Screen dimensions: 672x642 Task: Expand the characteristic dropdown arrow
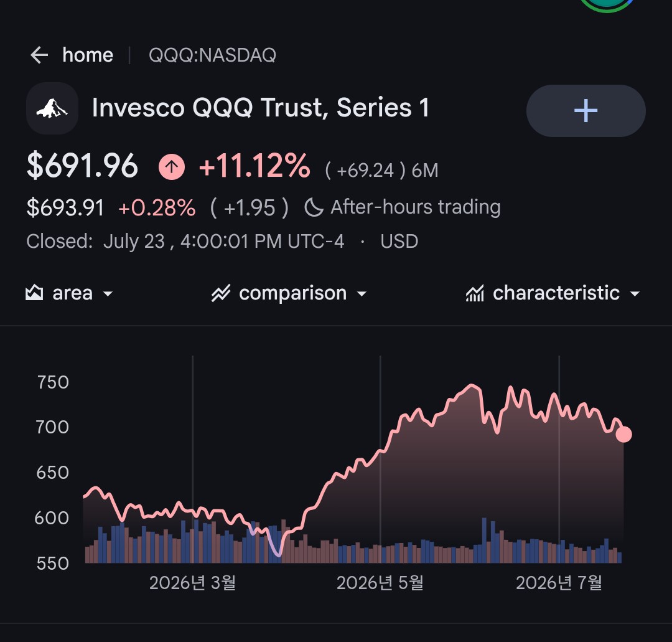(635, 294)
